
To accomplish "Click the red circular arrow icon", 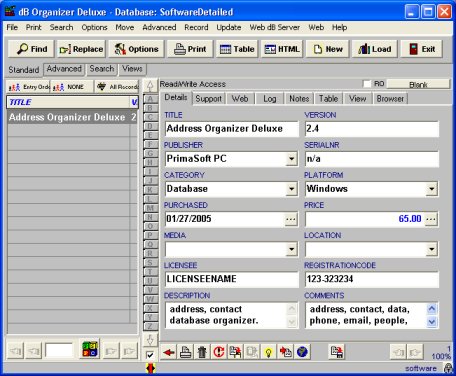I will click(219, 352).
